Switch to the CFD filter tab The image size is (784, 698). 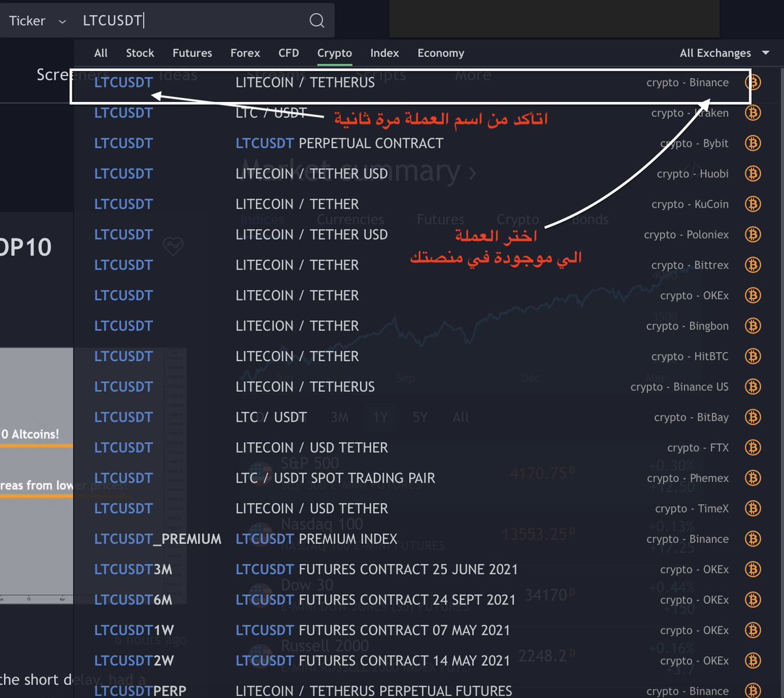(288, 53)
